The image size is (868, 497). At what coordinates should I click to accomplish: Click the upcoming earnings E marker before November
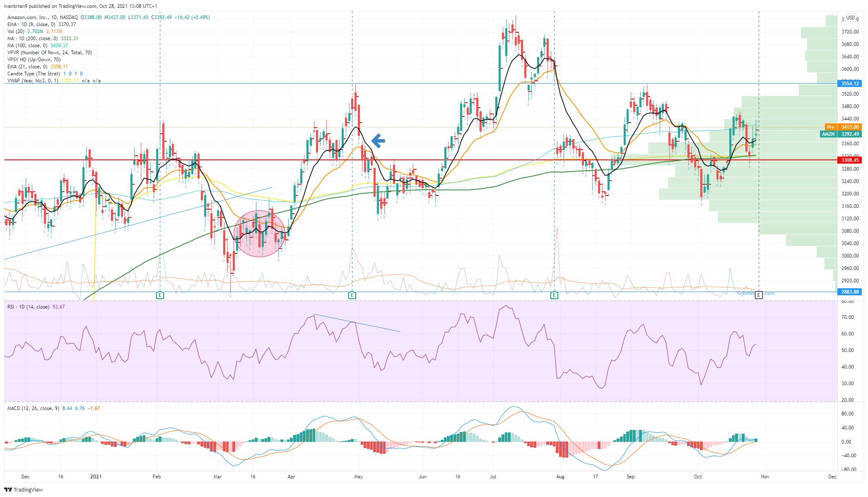[759, 295]
